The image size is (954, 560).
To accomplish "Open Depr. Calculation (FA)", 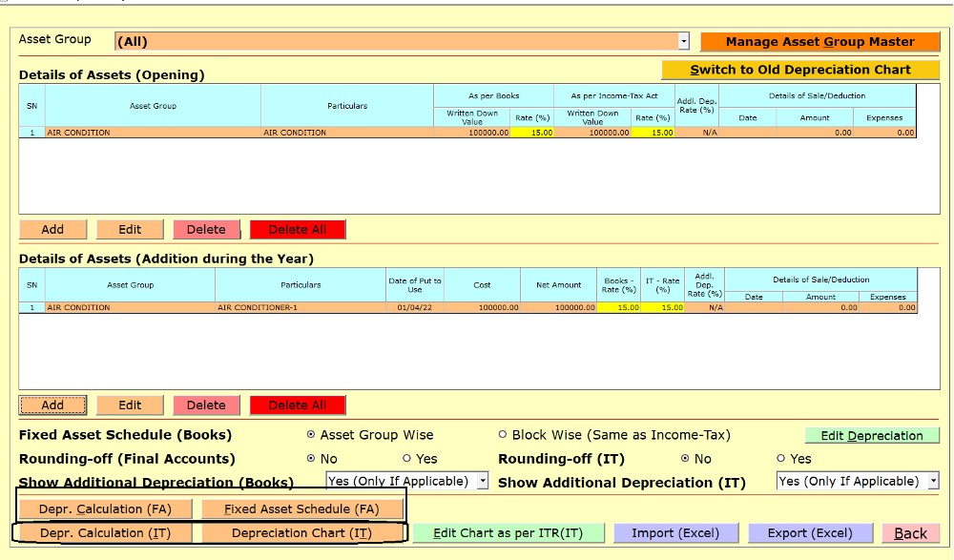I will pos(105,509).
